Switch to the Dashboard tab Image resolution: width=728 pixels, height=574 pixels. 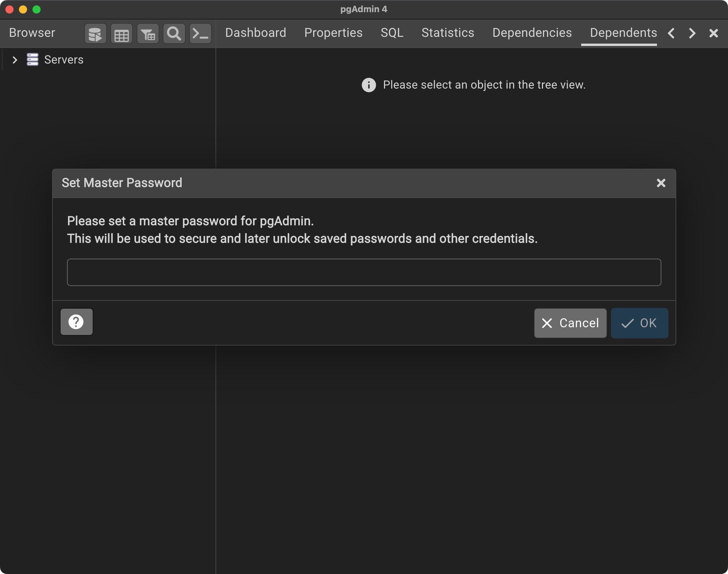[255, 33]
